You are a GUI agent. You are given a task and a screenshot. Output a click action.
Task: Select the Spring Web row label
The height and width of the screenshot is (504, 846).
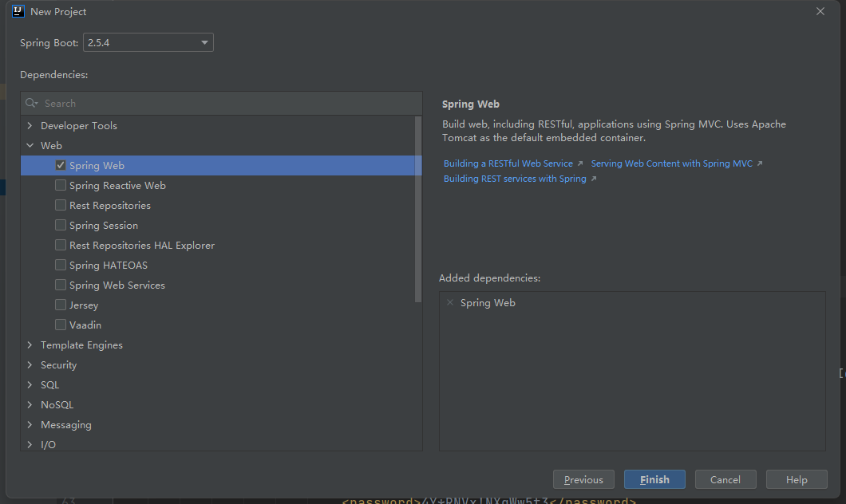coord(97,166)
